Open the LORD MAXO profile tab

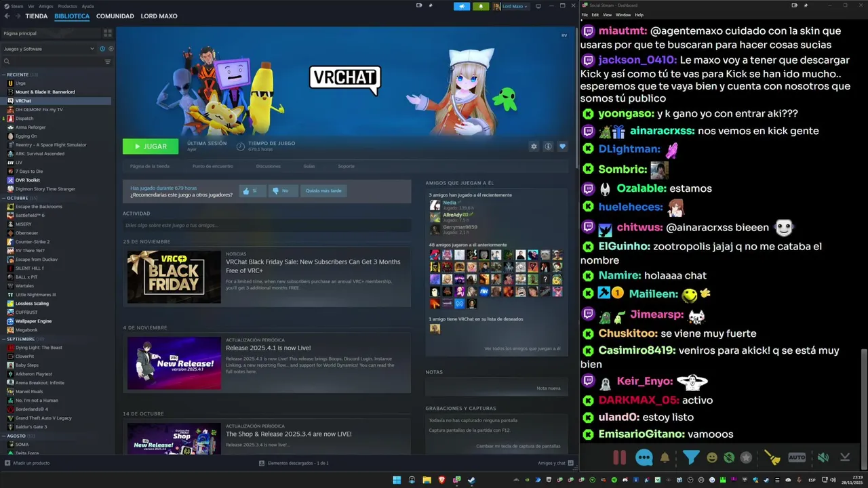(159, 16)
